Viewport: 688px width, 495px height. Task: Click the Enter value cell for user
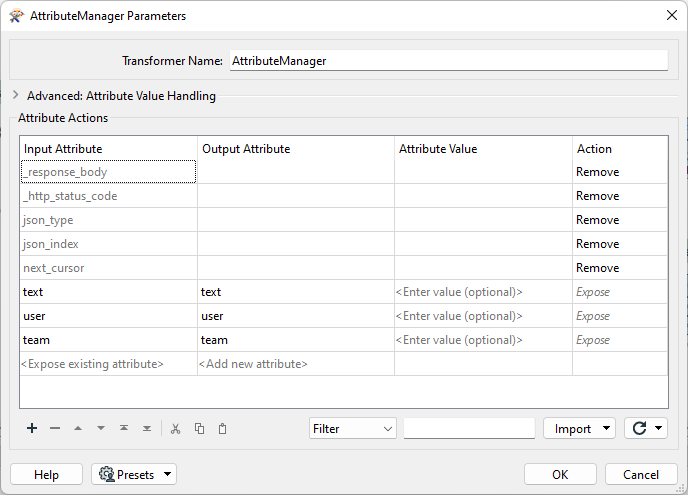pyautogui.click(x=483, y=316)
